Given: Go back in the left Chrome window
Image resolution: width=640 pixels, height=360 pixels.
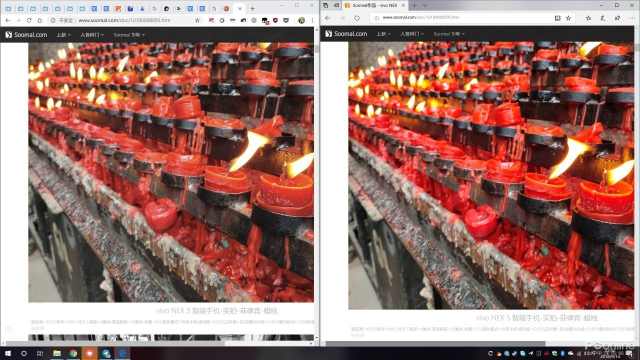Looking at the screenshot, I should [x=8, y=20].
